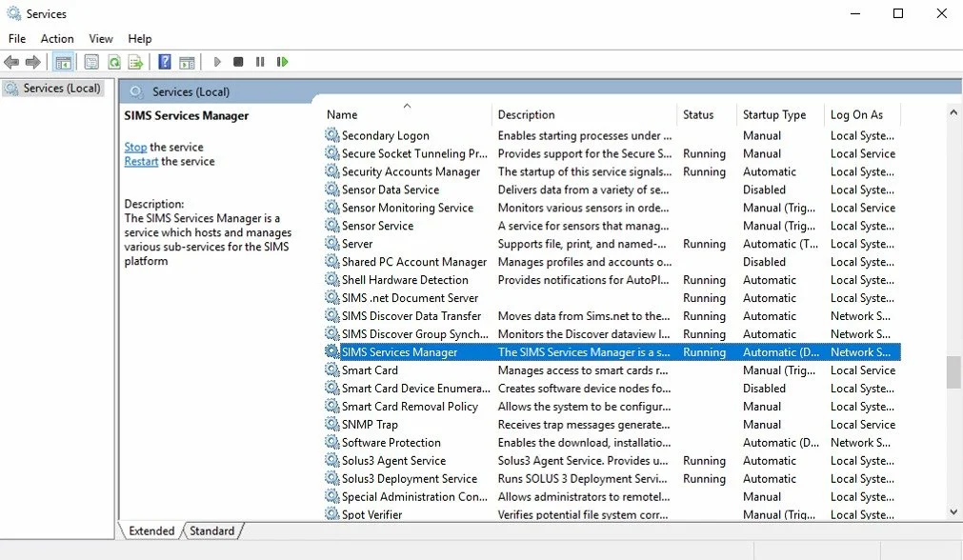Click the Restart the service link
The image size is (963, 560).
141,162
